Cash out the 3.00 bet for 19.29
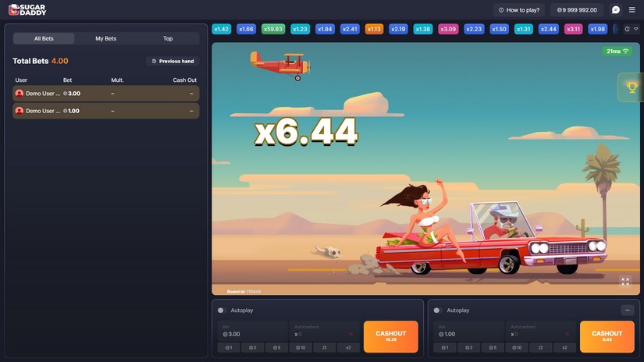 point(390,336)
